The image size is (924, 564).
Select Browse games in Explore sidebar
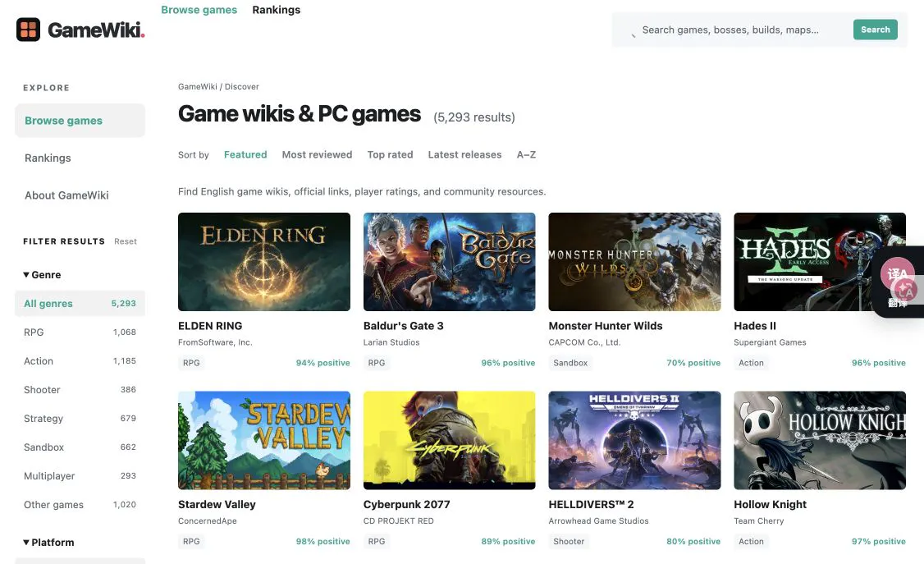tap(80, 121)
